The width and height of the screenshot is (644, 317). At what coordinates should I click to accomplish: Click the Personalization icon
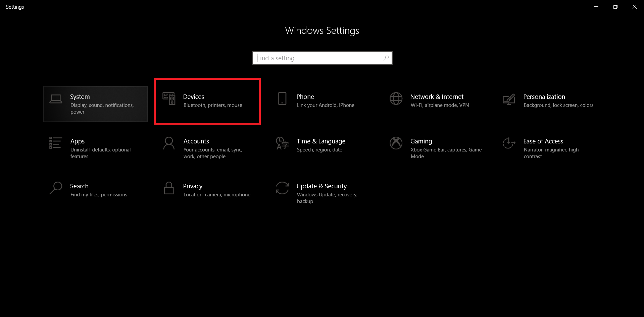tap(509, 99)
